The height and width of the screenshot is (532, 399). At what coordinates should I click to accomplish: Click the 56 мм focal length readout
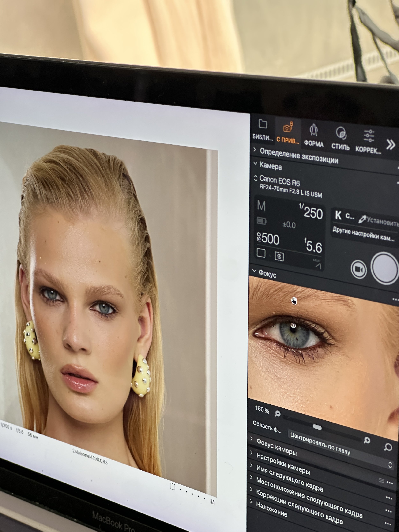pyautogui.click(x=33, y=435)
